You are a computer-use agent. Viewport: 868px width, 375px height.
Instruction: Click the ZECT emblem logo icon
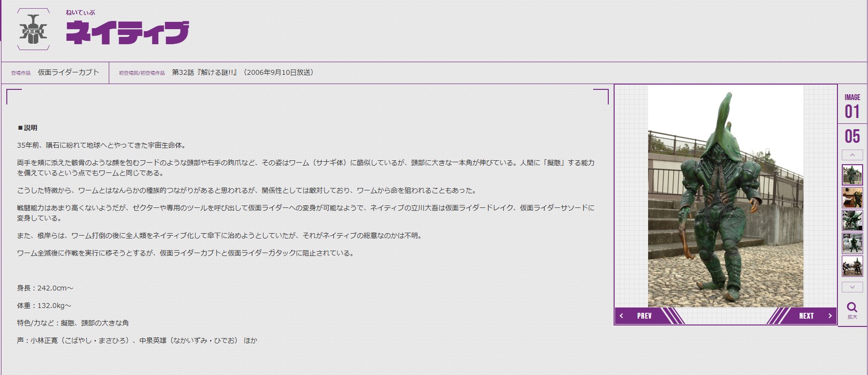click(33, 30)
